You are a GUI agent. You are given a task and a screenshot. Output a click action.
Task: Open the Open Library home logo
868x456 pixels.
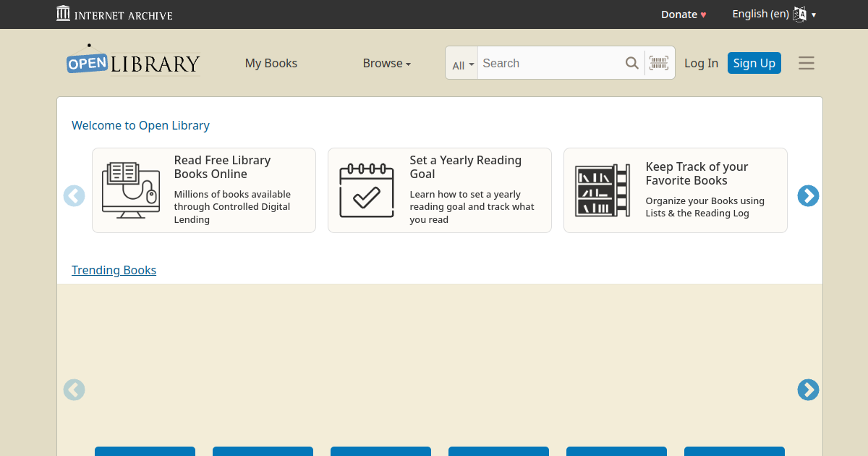click(133, 60)
